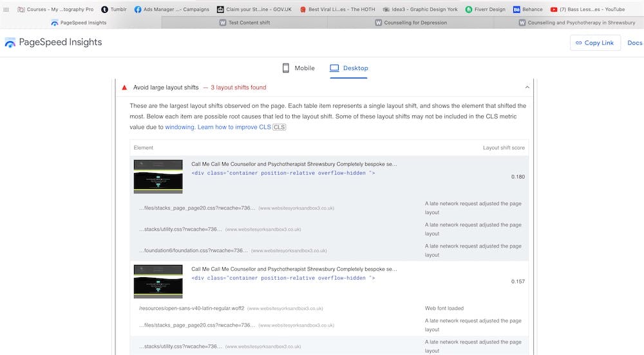Open the Claim your St...ine GOV.UK bookmark
Viewport: 644px width, 355px height.
point(254,10)
